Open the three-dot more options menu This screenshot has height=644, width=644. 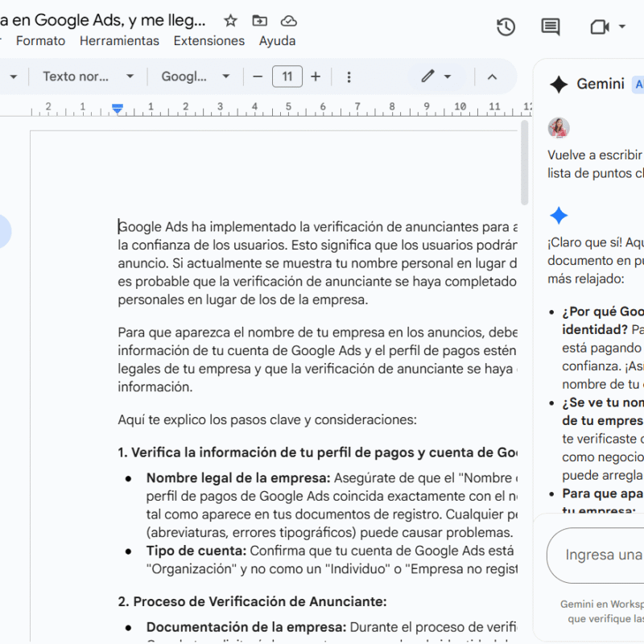tap(349, 76)
